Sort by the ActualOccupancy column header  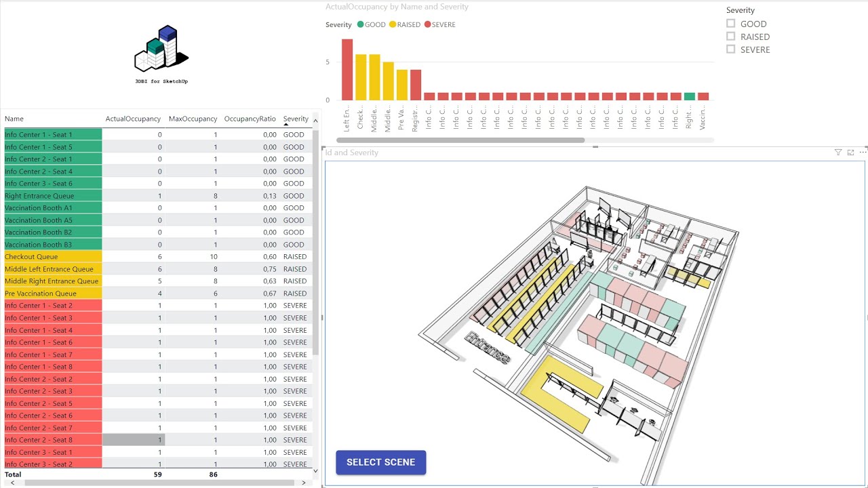pyautogui.click(x=133, y=119)
